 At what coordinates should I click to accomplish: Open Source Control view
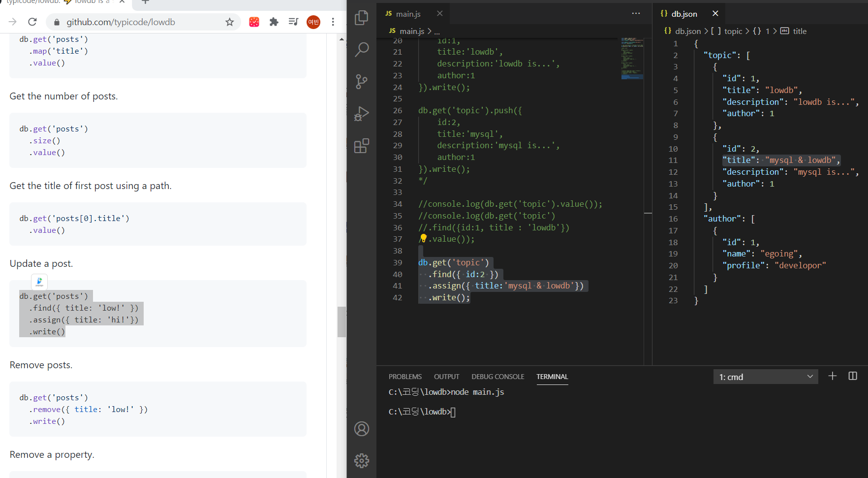click(x=362, y=82)
